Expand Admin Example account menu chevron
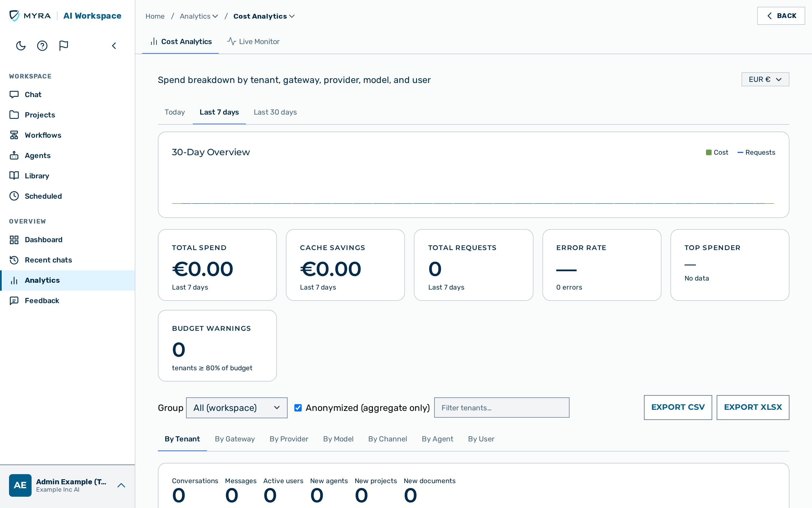Viewport: 812px width, 508px height. pyautogui.click(x=121, y=485)
